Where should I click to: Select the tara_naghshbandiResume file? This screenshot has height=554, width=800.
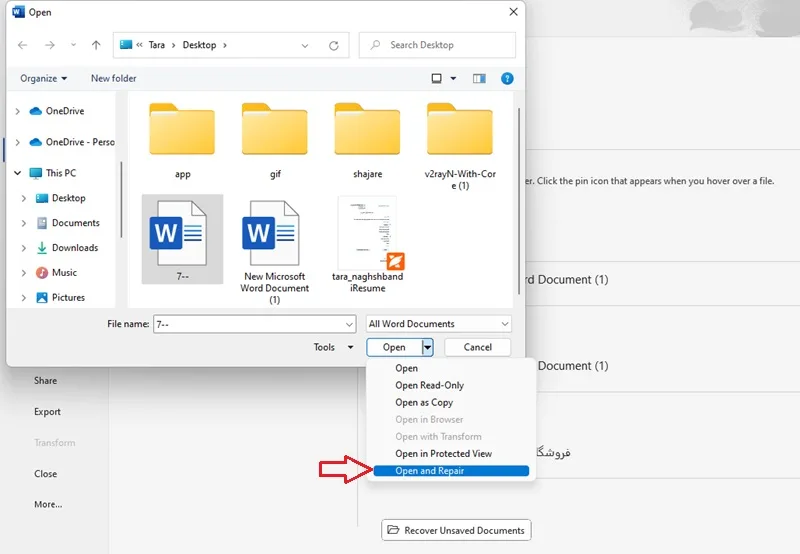(x=367, y=245)
